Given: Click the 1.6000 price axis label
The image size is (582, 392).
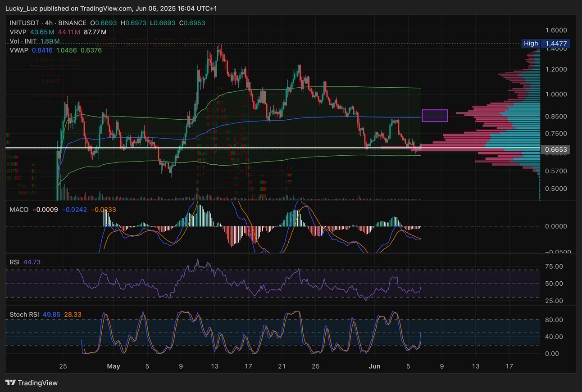Looking at the screenshot, I should pos(556,30).
